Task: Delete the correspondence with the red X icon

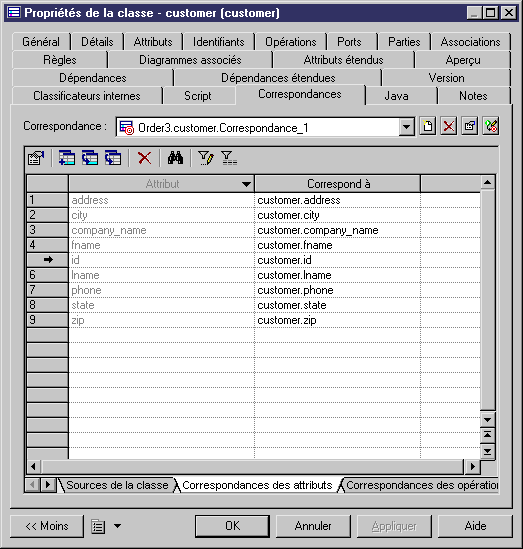Action: (448, 126)
